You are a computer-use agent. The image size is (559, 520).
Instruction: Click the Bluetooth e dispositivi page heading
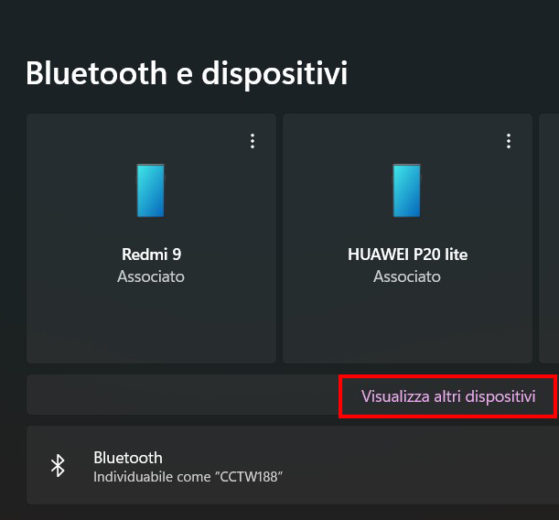click(x=186, y=73)
